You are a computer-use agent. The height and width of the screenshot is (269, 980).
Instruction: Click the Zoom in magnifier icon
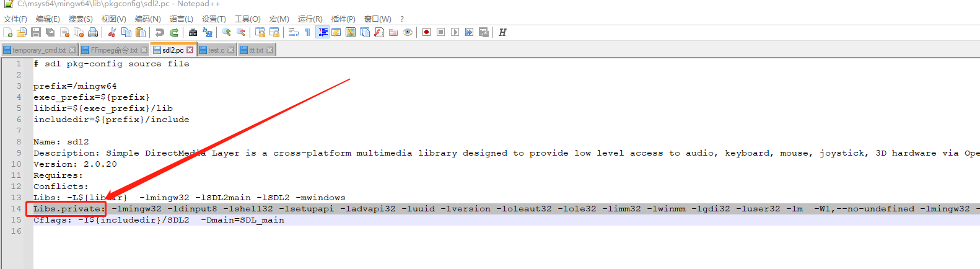pyautogui.click(x=227, y=32)
